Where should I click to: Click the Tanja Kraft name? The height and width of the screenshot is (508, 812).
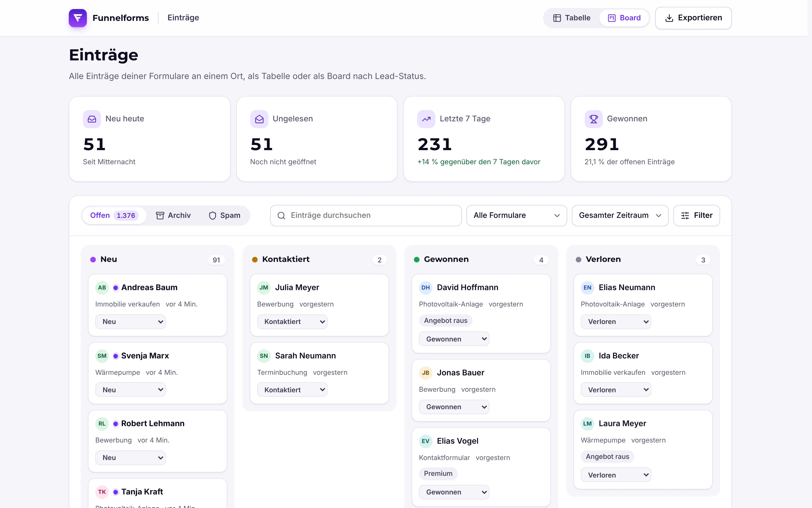point(142,492)
